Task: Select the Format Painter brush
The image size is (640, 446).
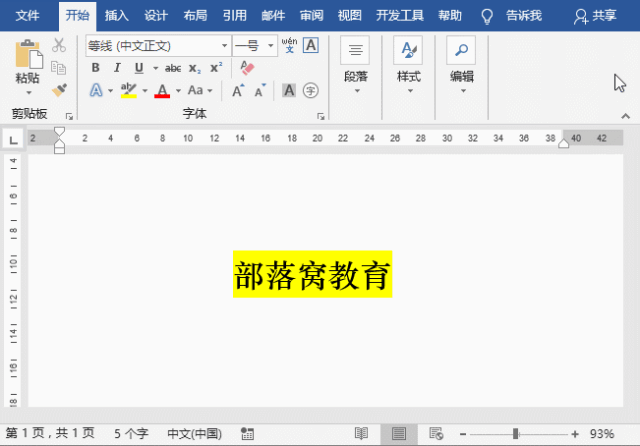Action: tap(59, 90)
